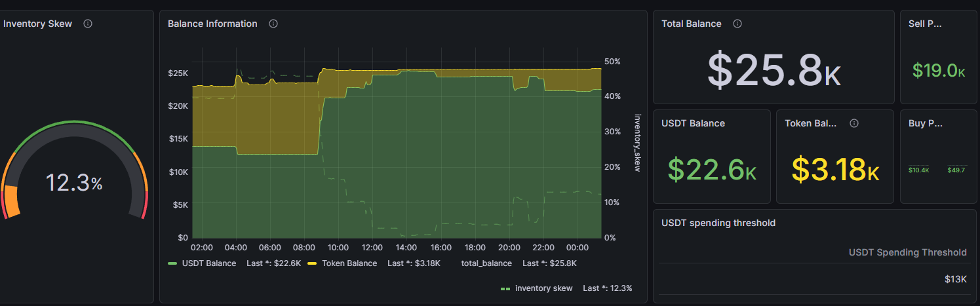Click the $25.8K total balance value

pos(774,70)
